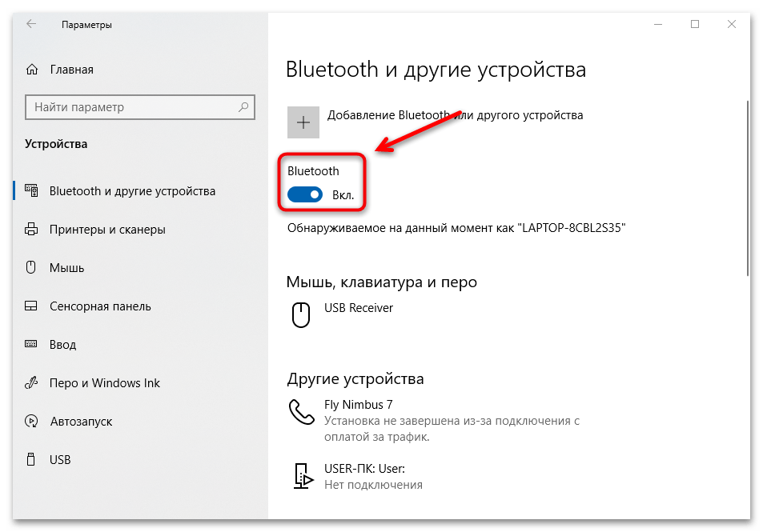Click the touchpad (Сенсорная панель) icon
The width and height of the screenshot is (763, 532).
[x=31, y=306]
